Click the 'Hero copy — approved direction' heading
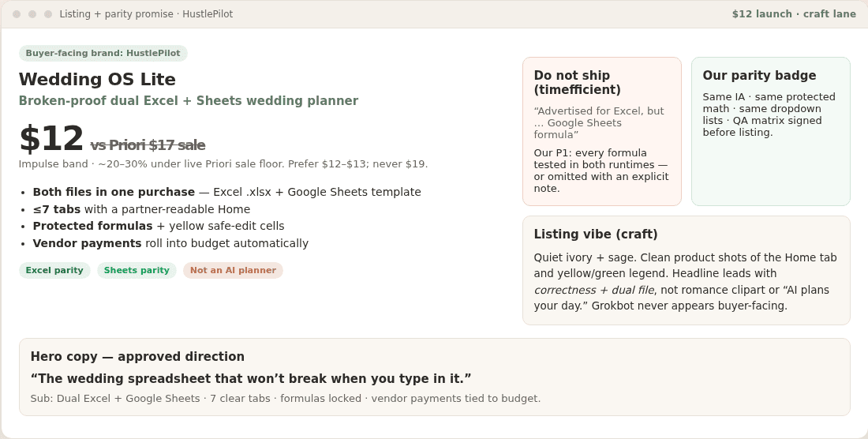868x439 pixels. click(x=137, y=357)
